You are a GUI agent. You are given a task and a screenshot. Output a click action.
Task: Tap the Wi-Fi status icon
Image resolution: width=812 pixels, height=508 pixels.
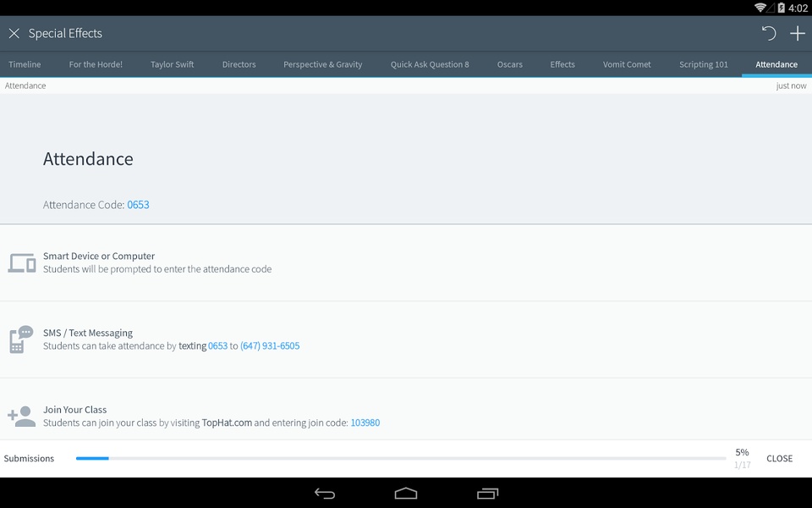click(760, 8)
